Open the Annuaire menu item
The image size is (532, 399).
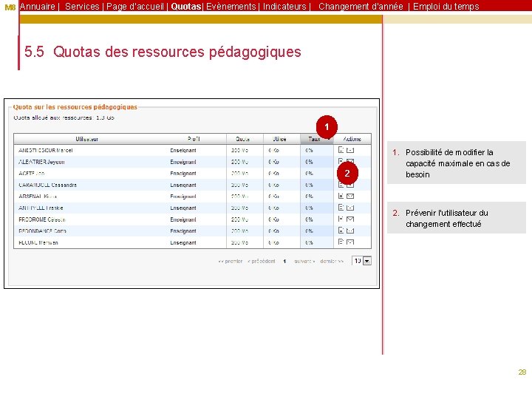[x=38, y=7]
